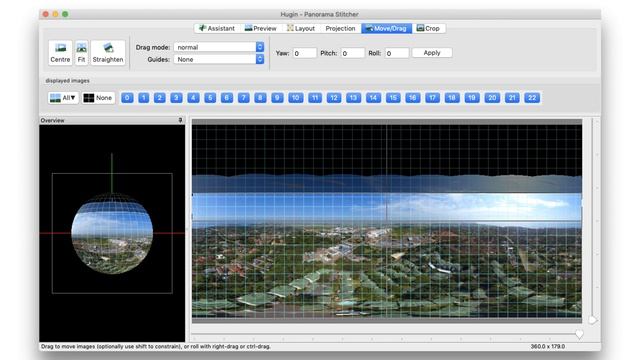Click the vertical field-of-view slider handle
The height and width of the screenshot is (360, 640).
tap(593, 320)
